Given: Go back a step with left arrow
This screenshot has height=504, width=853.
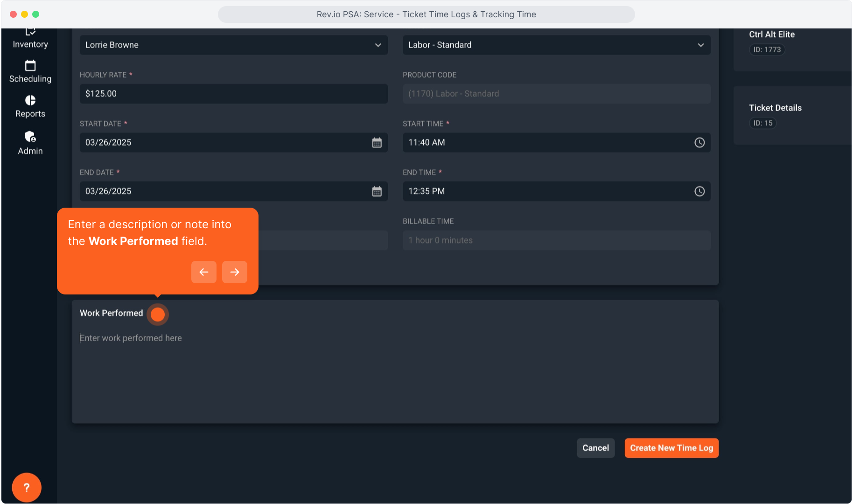Looking at the screenshot, I should pos(204,272).
